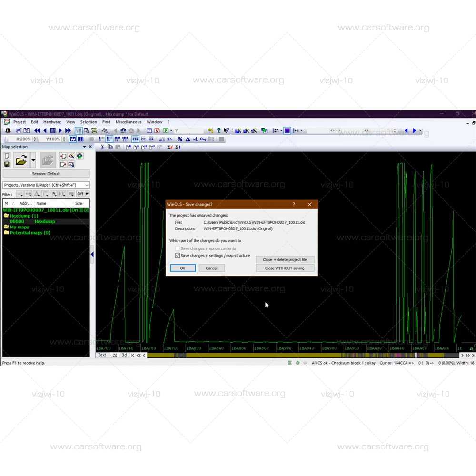Switch to the 2d view tab
Viewport: 476px width, 476px height.
tap(115, 355)
